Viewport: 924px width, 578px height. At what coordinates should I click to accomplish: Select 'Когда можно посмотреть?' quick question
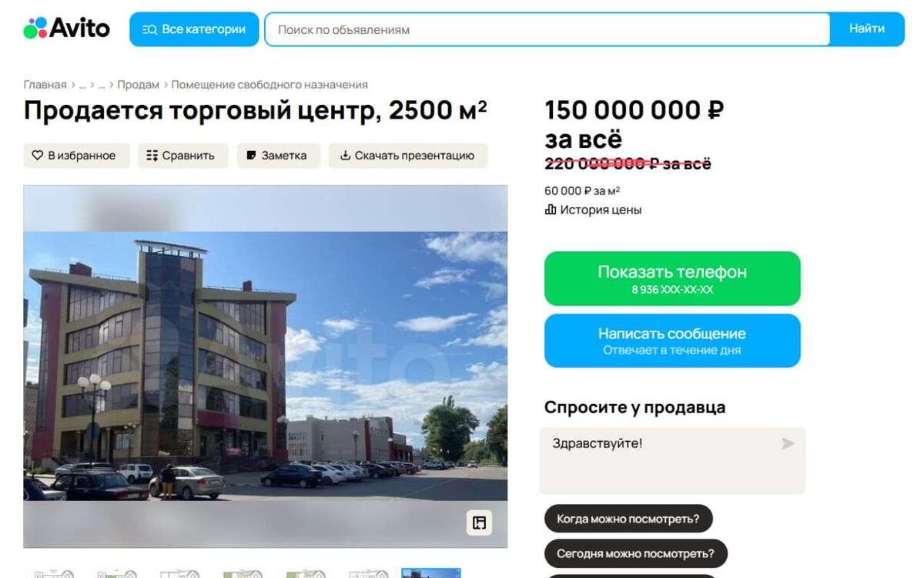pos(628,519)
